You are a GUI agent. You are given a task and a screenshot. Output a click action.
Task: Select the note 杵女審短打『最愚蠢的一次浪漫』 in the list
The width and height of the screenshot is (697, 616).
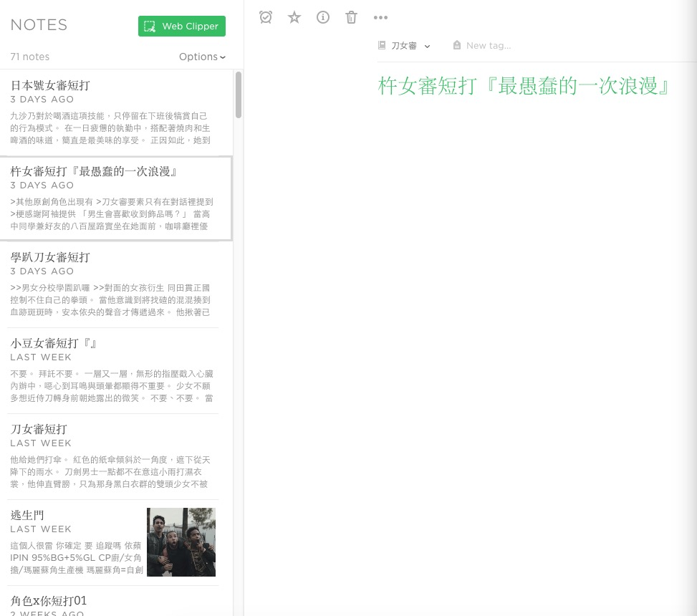point(115,198)
